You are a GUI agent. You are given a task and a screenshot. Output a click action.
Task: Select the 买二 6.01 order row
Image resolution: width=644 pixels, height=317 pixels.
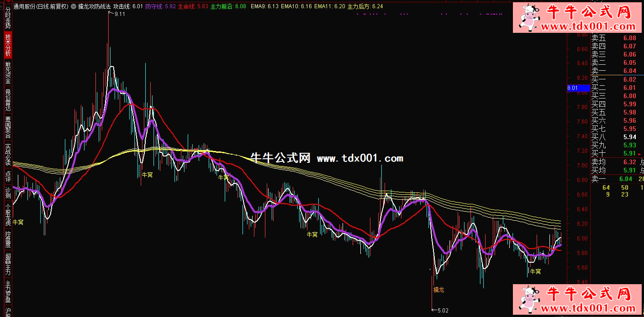(614, 88)
